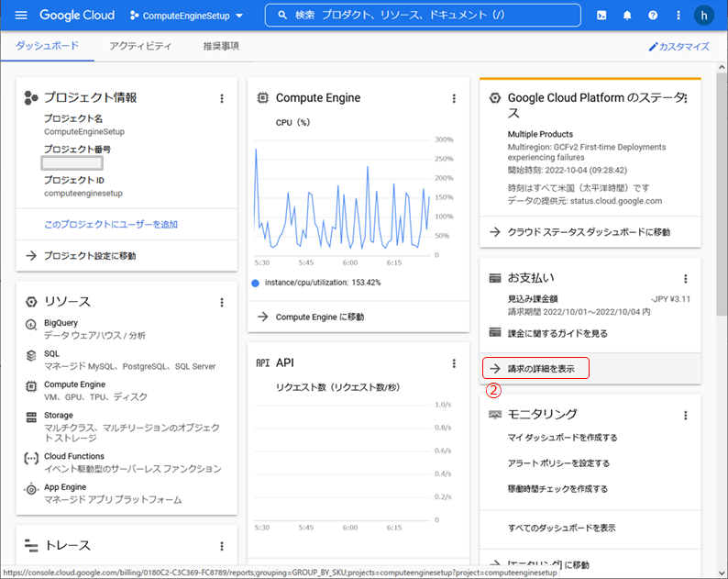Open お支払い card three-dot menu

click(x=685, y=278)
